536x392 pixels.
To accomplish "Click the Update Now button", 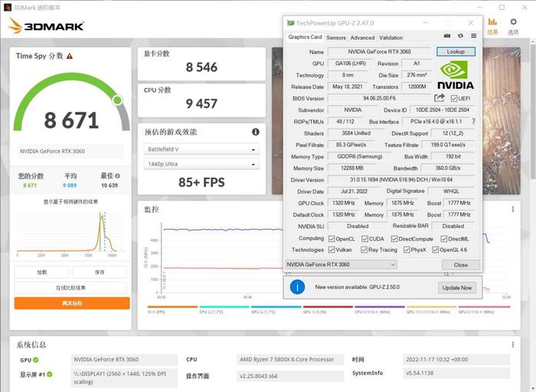I will pyautogui.click(x=456, y=288).
